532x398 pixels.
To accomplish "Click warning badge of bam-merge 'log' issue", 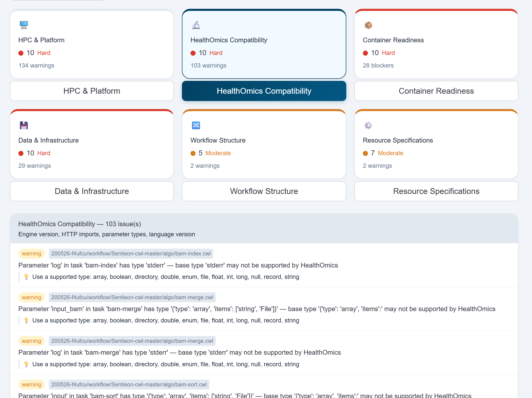I will tap(31, 341).
